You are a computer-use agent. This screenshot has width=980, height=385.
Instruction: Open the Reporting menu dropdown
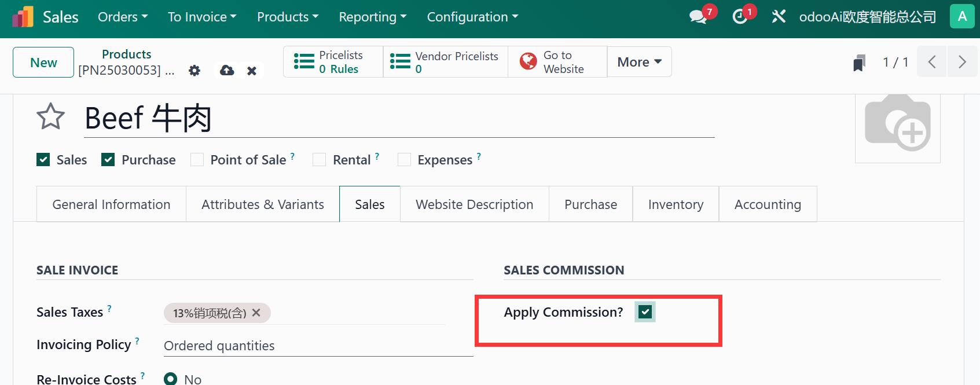click(x=372, y=17)
